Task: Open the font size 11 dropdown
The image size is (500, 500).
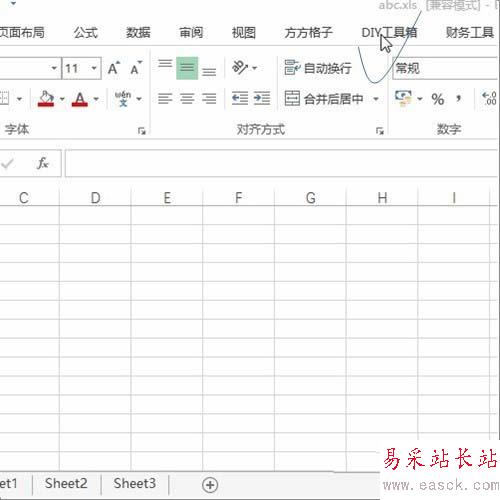Action: [94, 68]
